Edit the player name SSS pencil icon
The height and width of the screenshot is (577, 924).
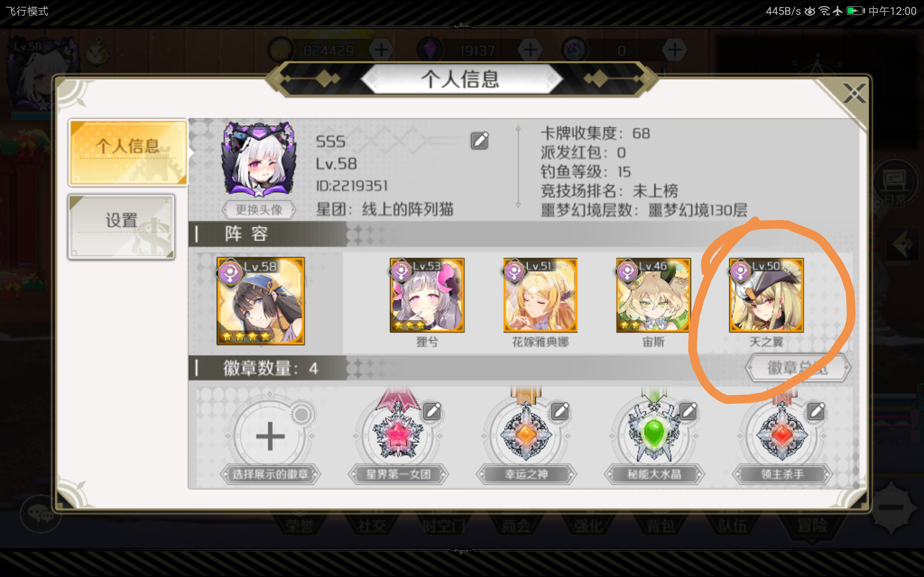480,141
